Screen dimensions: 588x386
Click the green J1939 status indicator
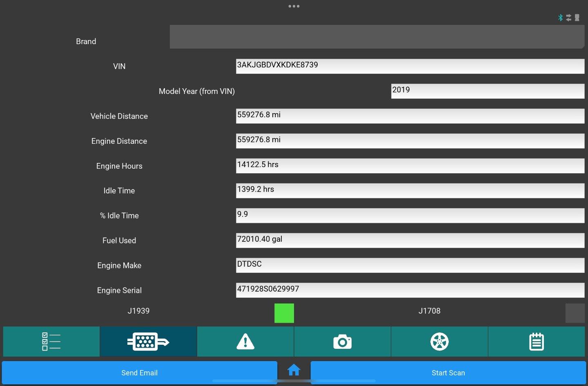click(x=284, y=313)
